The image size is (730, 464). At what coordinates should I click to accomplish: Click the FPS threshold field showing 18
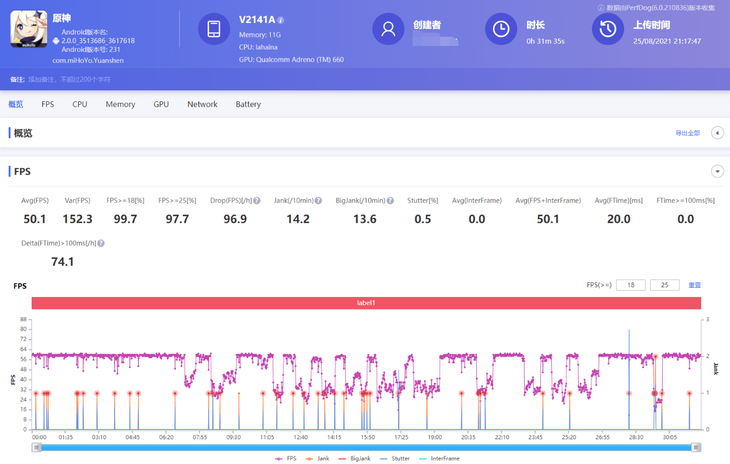coord(630,285)
